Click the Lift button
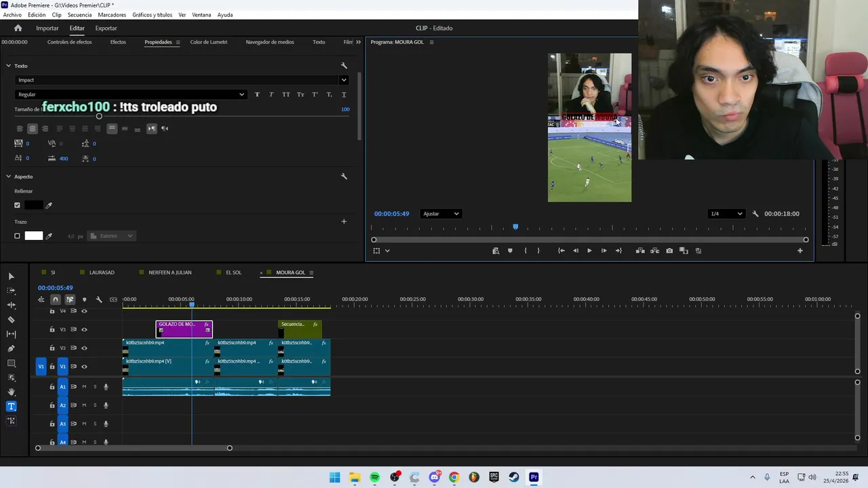The height and width of the screenshot is (488, 868). click(640, 251)
